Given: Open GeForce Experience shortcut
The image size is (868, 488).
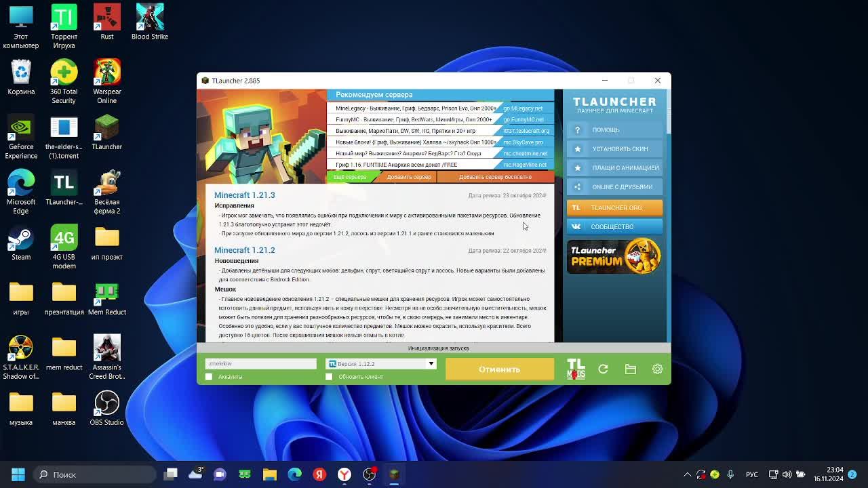Looking at the screenshot, I should coord(21,138).
